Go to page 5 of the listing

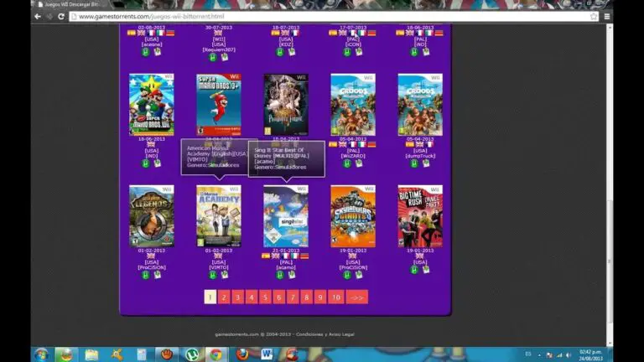pos(265,297)
